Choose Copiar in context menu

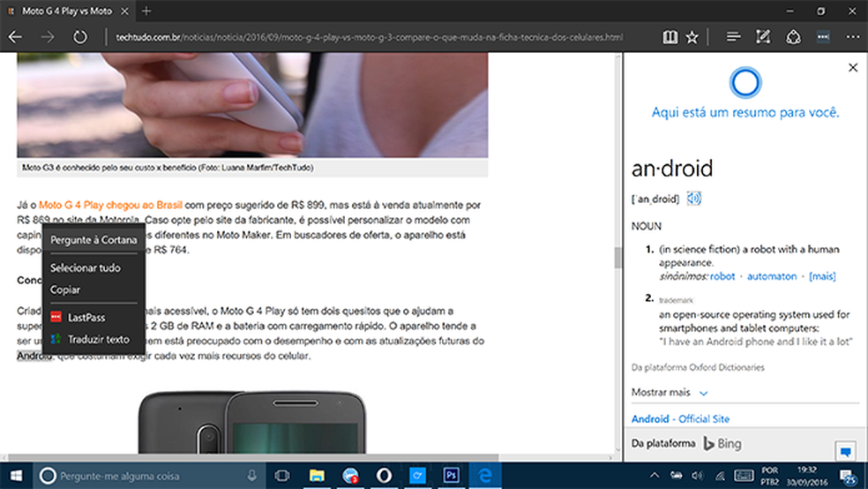[94, 290]
